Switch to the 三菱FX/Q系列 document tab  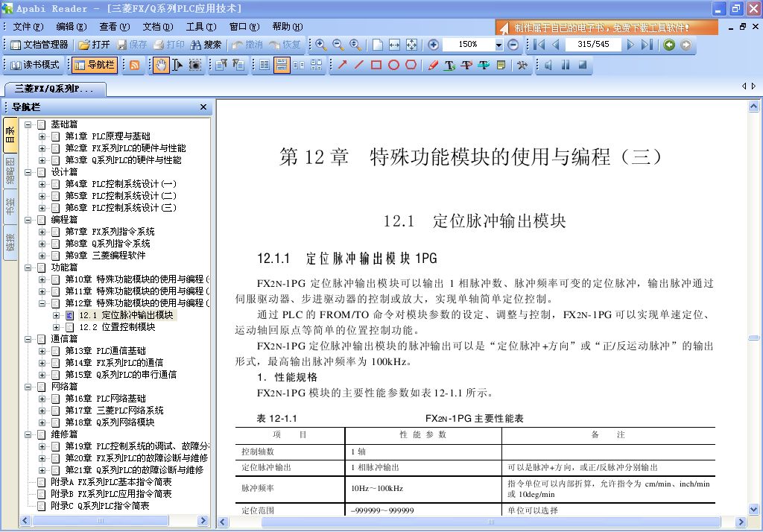[x=54, y=89]
